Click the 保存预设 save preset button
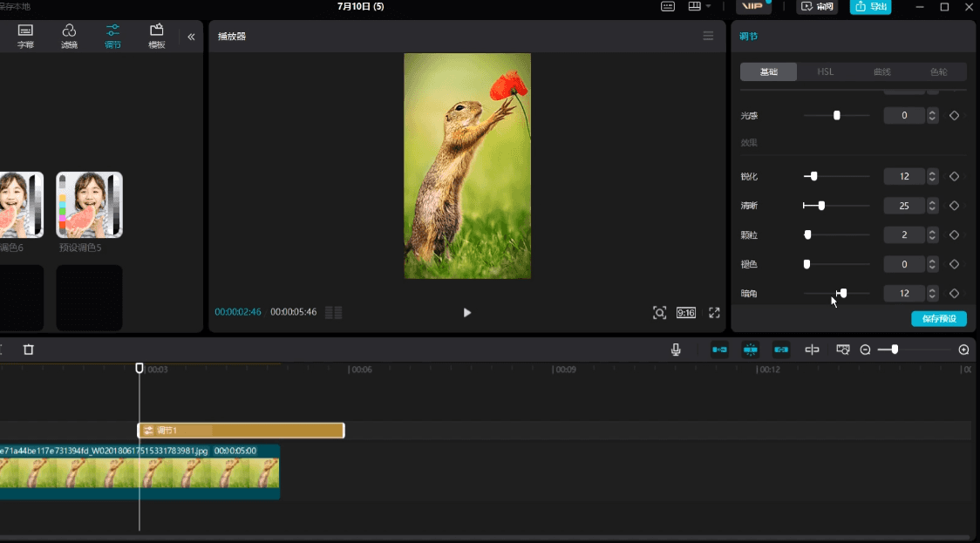The image size is (980, 543). pos(939,319)
